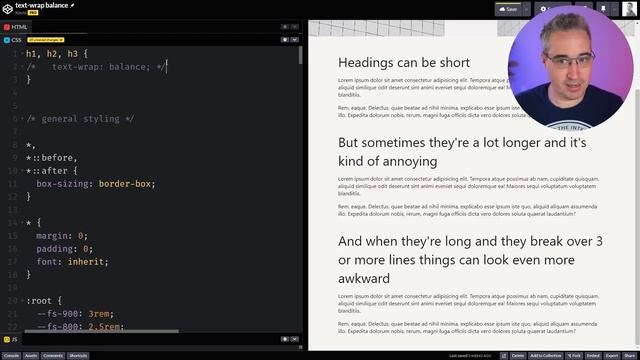Image resolution: width=640 pixels, height=360 pixels.
Task: Click the webcam video overlay
Action: (x=571, y=68)
